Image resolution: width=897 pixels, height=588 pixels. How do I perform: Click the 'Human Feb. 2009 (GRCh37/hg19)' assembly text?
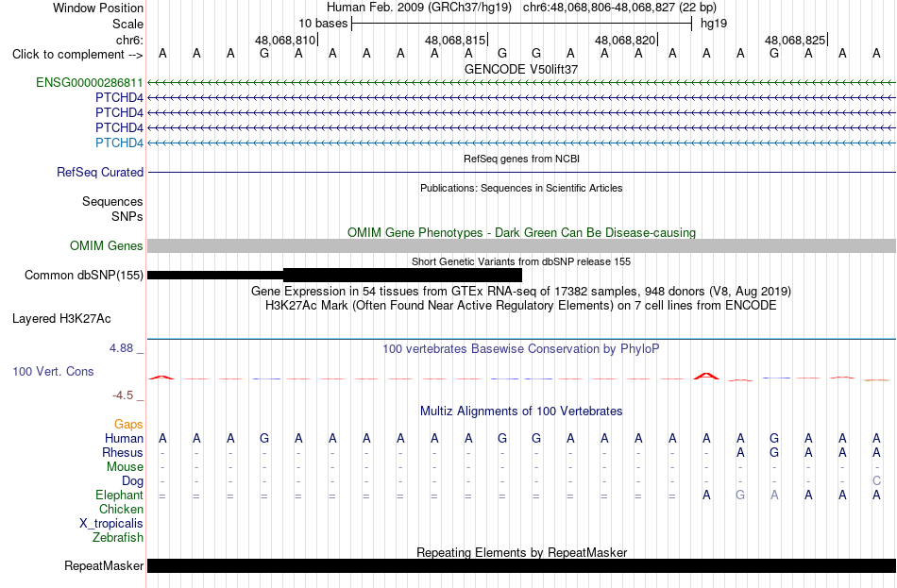[x=420, y=8]
